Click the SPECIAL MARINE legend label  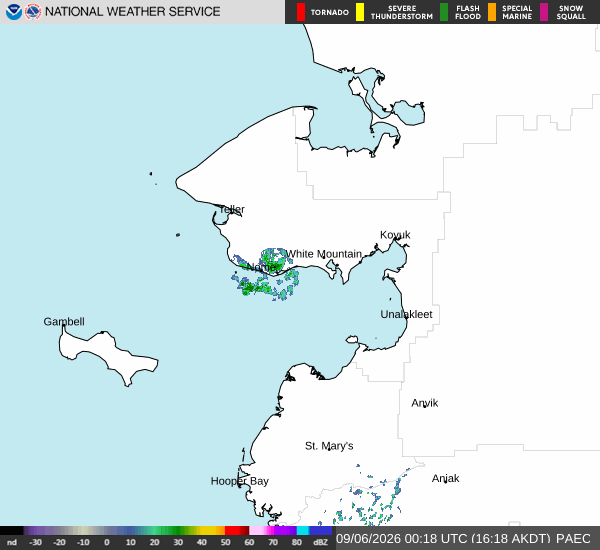(517, 12)
